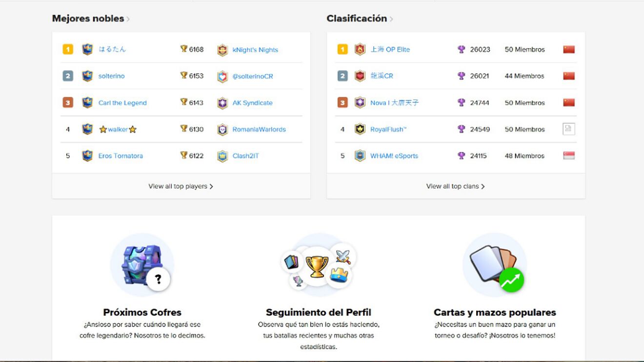The height and width of the screenshot is (362, 644).
Task: Click the WHAM! eSports clan badge icon
Action: click(x=360, y=156)
